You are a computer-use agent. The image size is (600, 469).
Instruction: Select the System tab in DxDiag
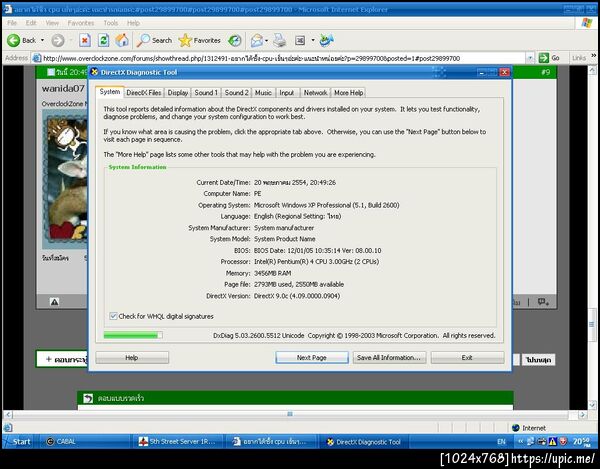pos(109,92)
